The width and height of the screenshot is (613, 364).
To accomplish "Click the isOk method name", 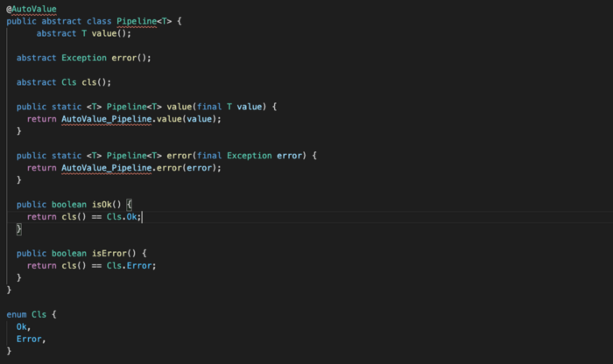I will click(x=104, y=204).
